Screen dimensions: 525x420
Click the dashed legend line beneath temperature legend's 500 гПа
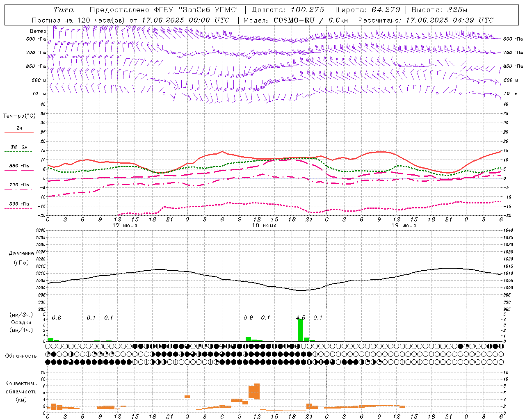[18, 209]
